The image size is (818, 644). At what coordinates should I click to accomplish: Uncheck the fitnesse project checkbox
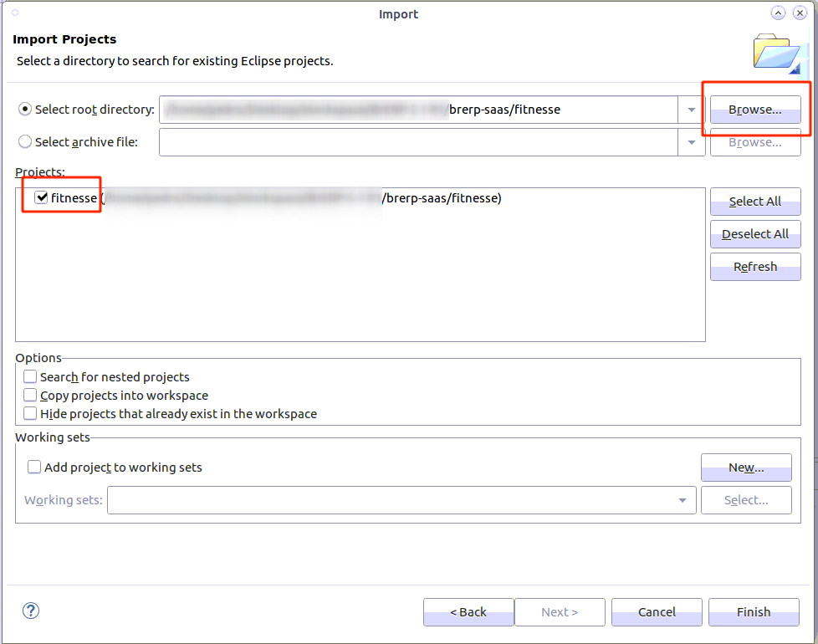[41, 197]
